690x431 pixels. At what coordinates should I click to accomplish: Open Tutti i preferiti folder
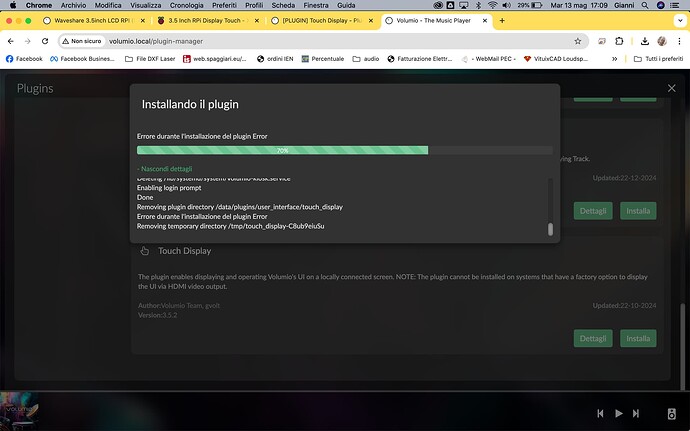658,59
